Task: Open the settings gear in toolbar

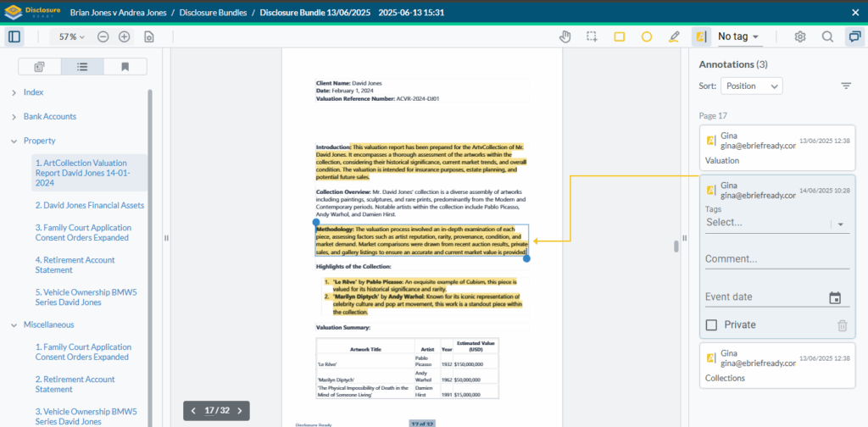Action: 800,36
